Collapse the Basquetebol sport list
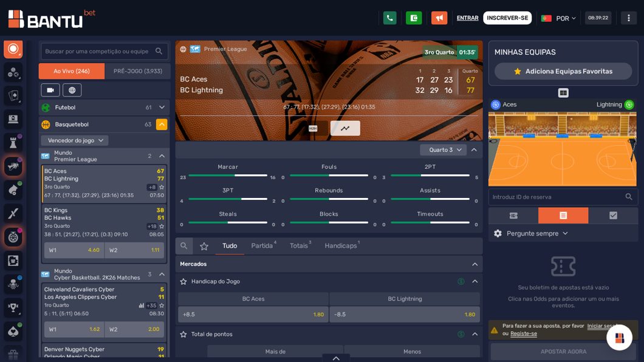 pos(162,125)
